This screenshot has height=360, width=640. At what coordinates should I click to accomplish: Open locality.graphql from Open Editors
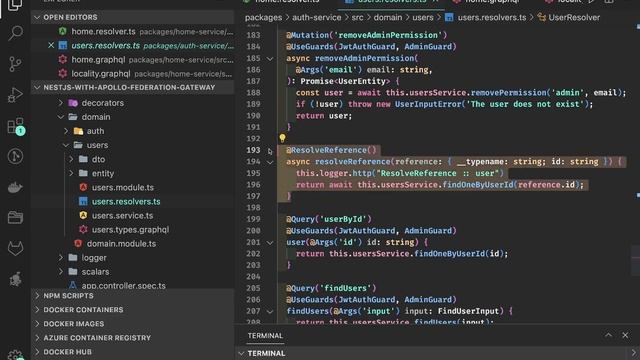click(101, 74)
